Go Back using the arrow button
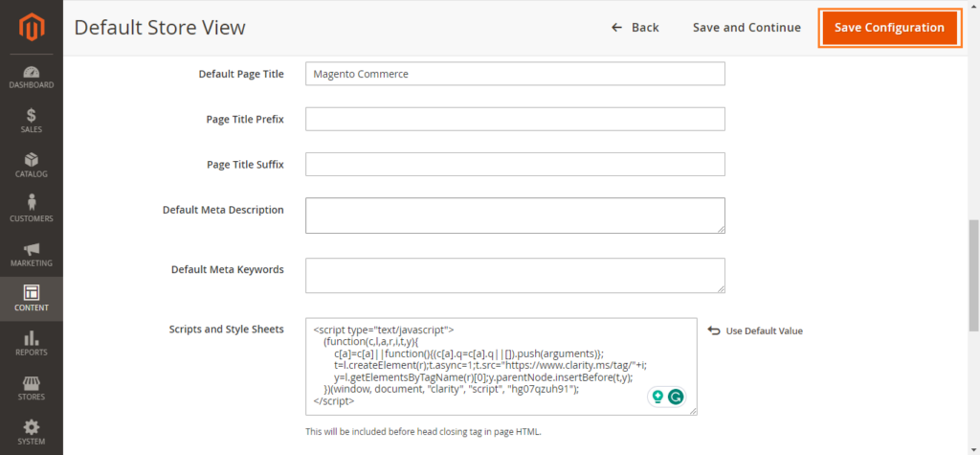The image size is (980, 455). click(635, 28)
